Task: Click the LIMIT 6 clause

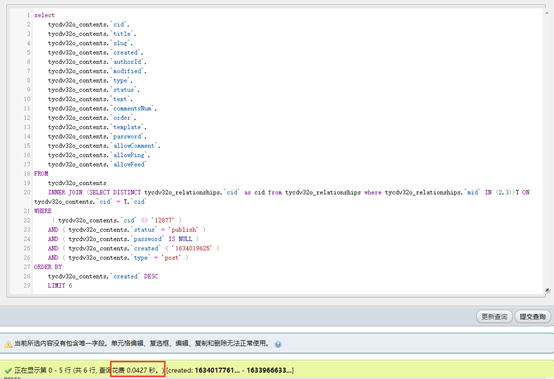Action: pos(60,285)
